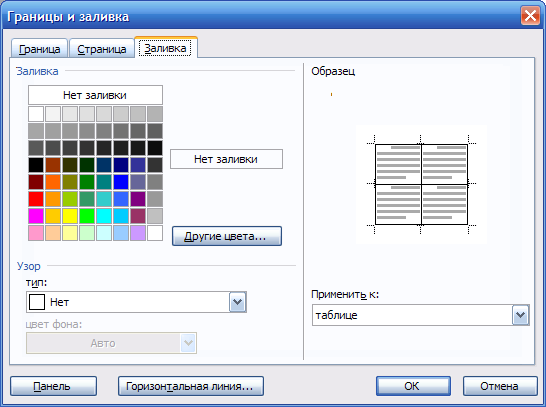Close the Границы и заливка dialog

point(530,16)
